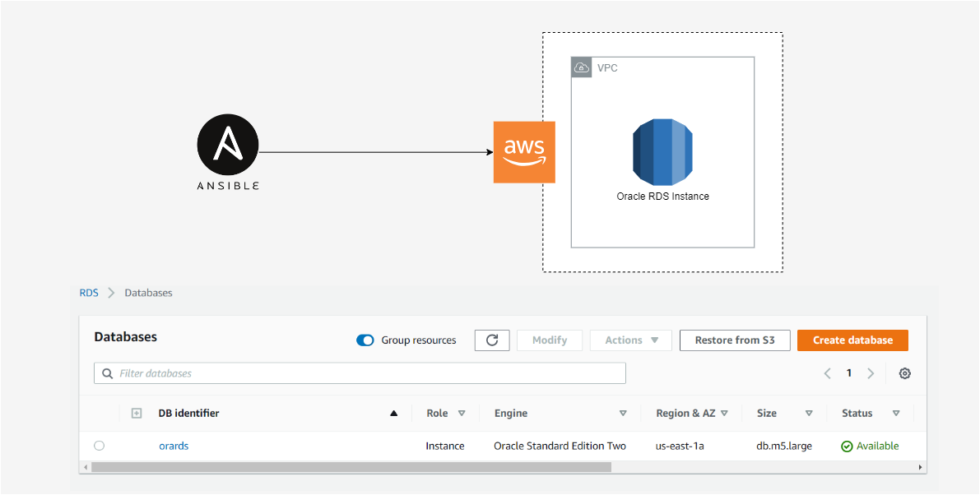Sort by DB identifier ascending arrow
The image size is (980, 495).
394,414
